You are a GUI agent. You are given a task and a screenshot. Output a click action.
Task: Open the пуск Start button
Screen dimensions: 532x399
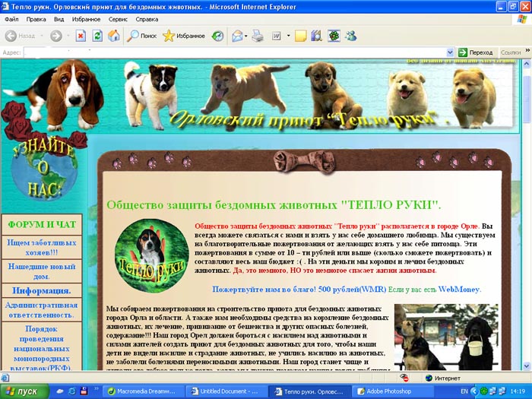[24, 391]
